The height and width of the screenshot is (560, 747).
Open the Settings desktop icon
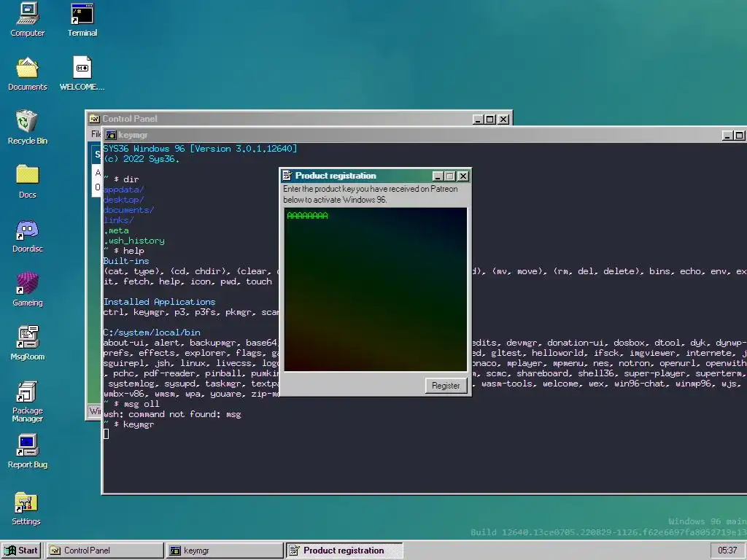[26, 508]
